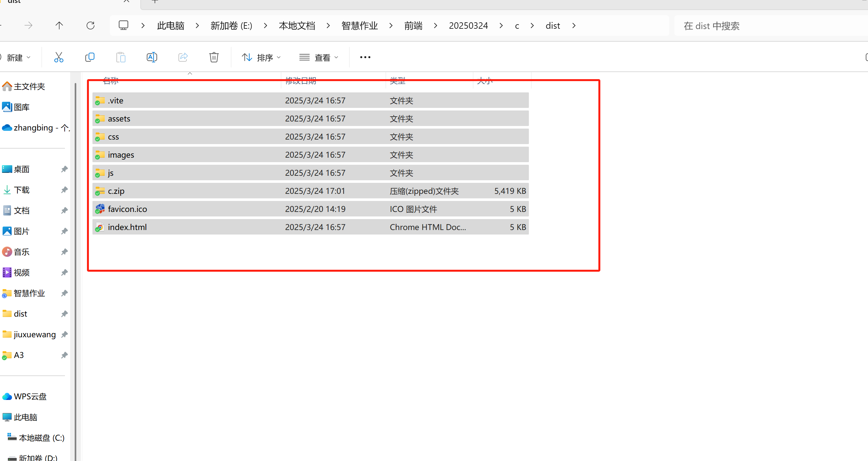Click the Share icon in toolbar
Image resolution: width=868 pixels, height=461 pixels.
click(x=183, y=57)
